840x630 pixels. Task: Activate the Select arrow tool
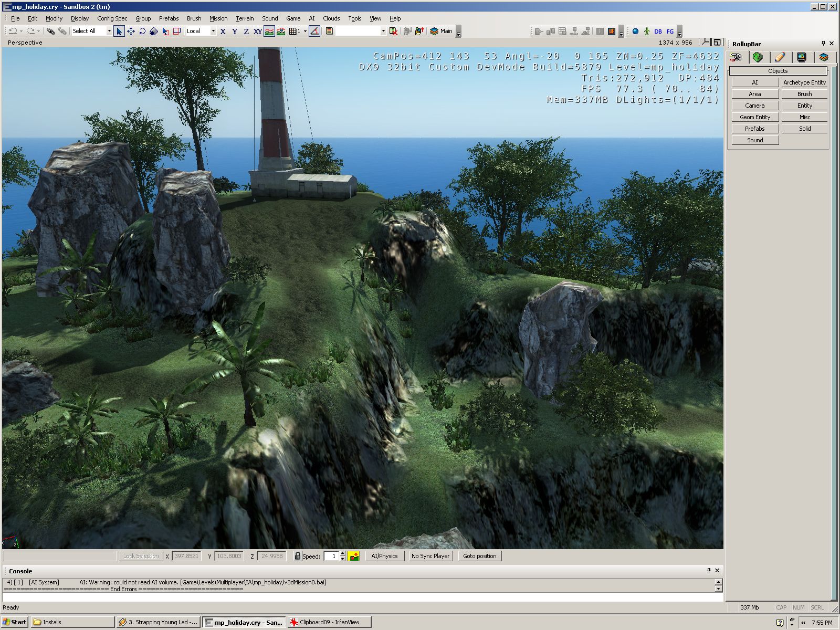click(x=119, y=31)
